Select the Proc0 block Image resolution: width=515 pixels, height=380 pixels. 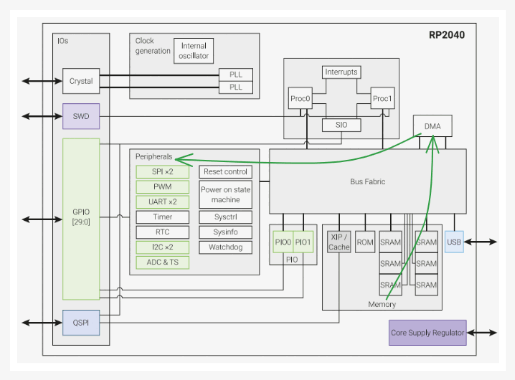[x=300, y=98]
